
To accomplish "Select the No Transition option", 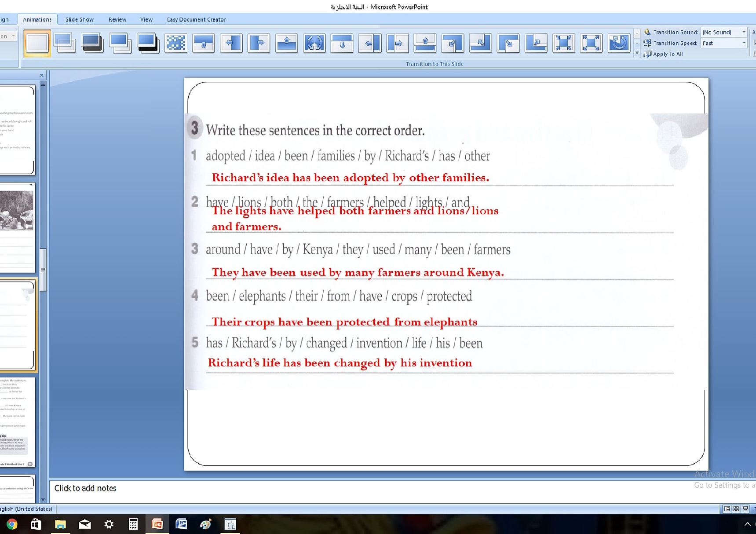I will click(37, 43).
